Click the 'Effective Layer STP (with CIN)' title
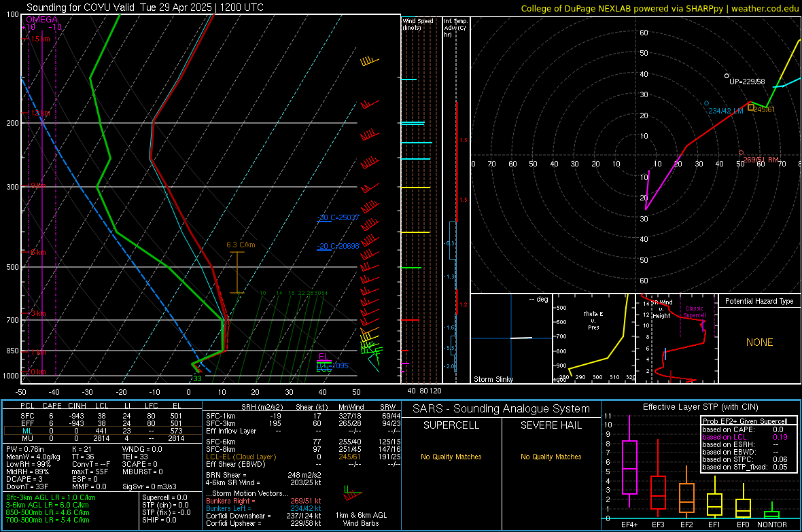 coord(701,407)
